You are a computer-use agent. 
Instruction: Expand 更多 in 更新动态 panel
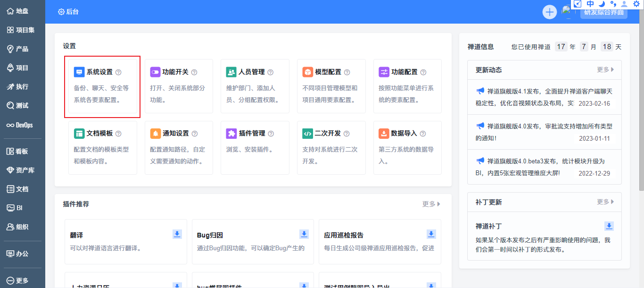605,70
